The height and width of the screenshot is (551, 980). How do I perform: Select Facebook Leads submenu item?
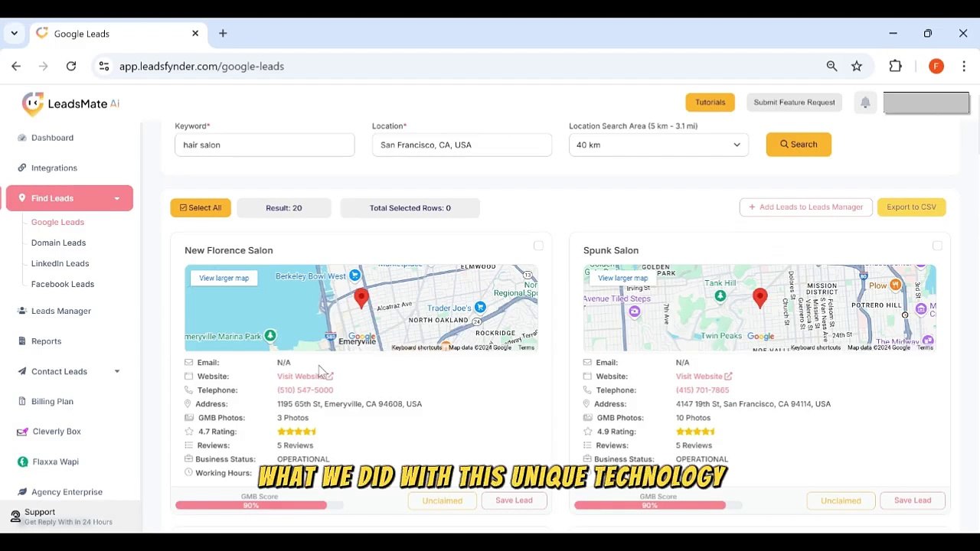63,284
